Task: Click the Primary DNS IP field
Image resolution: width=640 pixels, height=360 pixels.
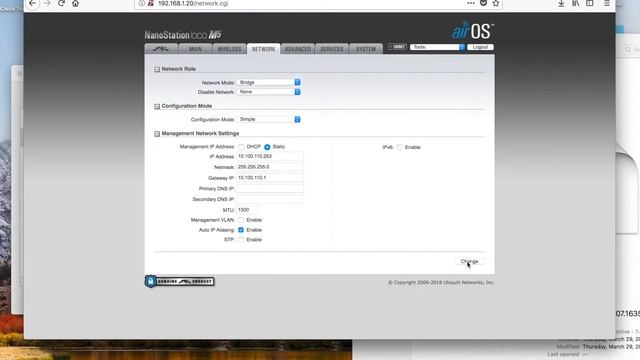Action: [x=270, y=189]
